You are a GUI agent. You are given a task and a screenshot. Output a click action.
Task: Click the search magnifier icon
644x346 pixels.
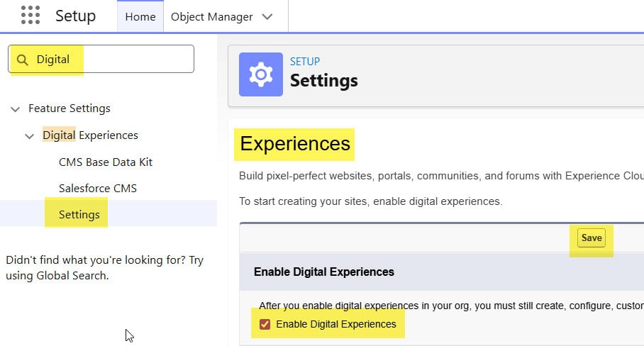pyautogui.click(x=23, y=60)
